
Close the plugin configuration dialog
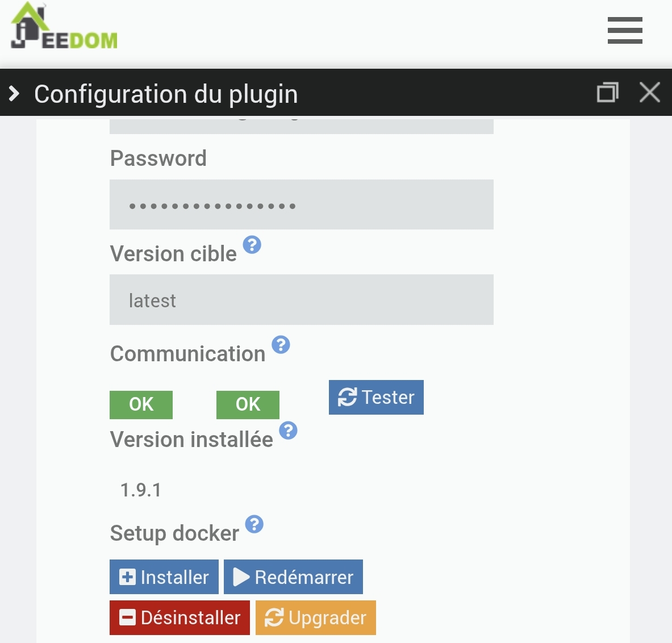click(649, 92)
